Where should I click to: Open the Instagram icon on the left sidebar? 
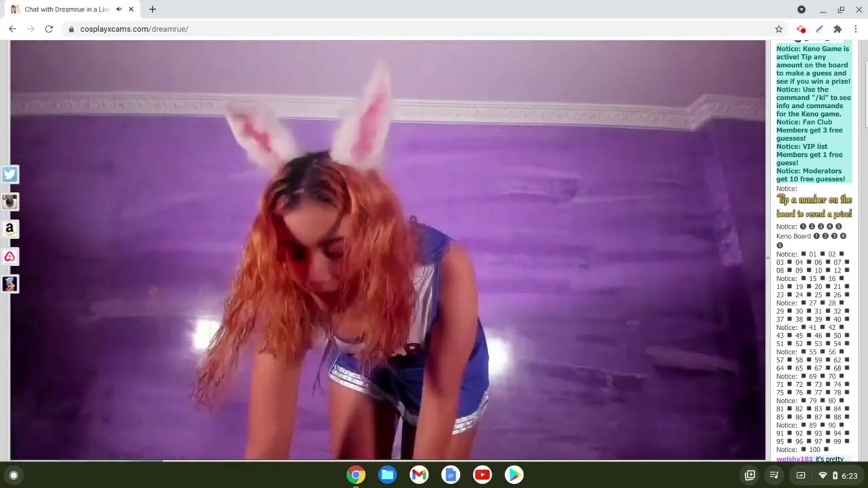tap(9, 202)
